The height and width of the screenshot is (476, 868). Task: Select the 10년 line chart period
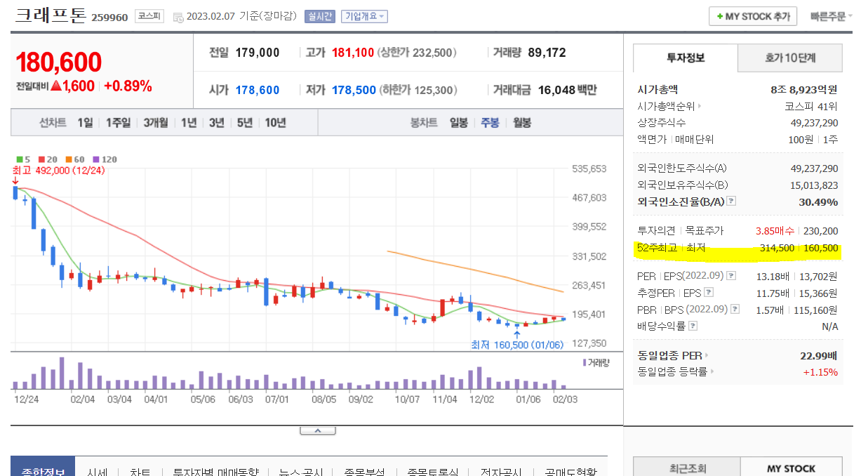point(275,123)
